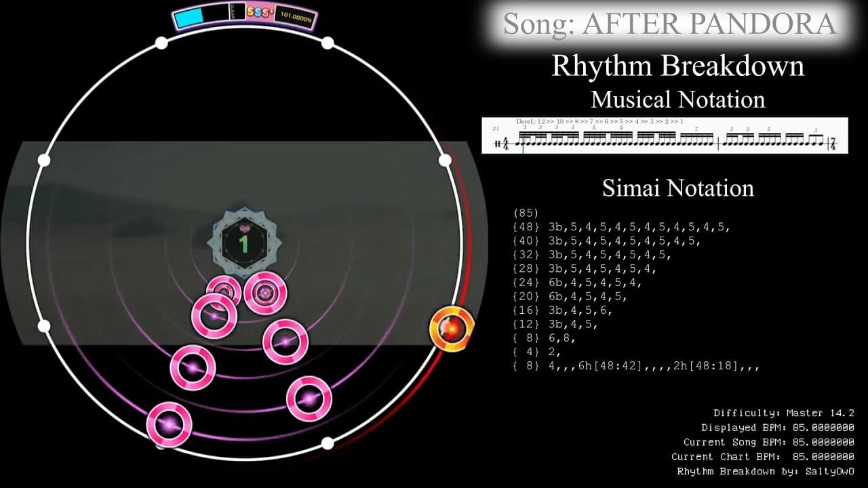This screenshot has width=868, height=488.
Task: Click the 'Rhythm Breakdown by: SaltyOwO' credit
Action: pyautogui.click(x=766, y=471)
